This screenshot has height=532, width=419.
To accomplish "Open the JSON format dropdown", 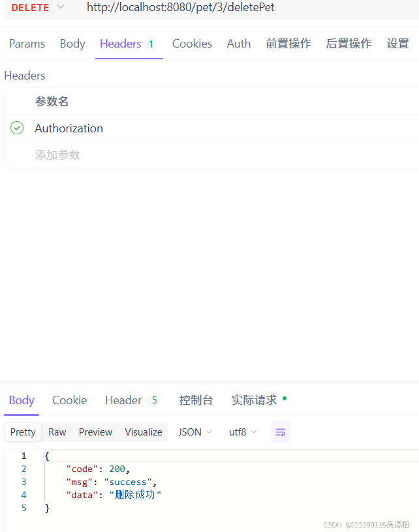I will click(195, 432).
